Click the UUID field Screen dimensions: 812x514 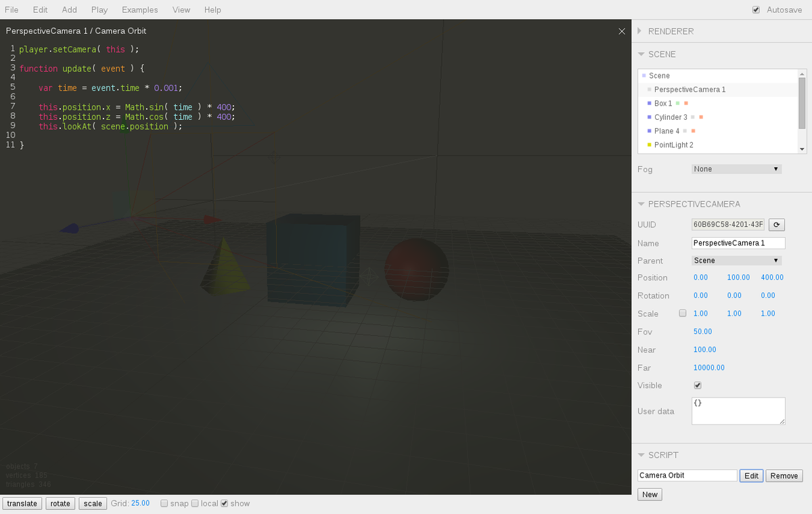pyautogui.click(x=728, y=225)
